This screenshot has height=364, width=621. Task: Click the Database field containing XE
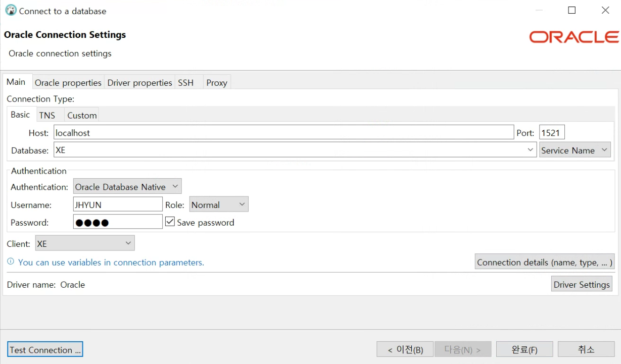[x=295, y=149]
